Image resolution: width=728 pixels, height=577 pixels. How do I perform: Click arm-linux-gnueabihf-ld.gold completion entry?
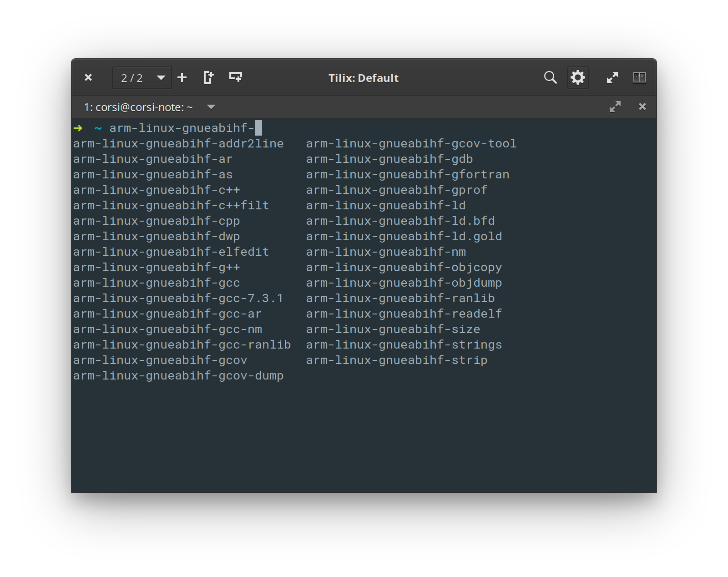coord(404,237)
